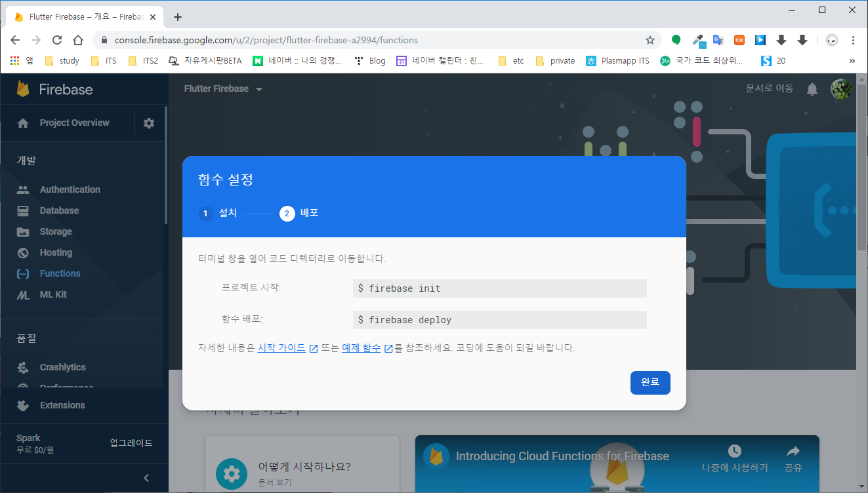Click the ML Kit icon
Viewport: 868px width, 493px height.
23,295
